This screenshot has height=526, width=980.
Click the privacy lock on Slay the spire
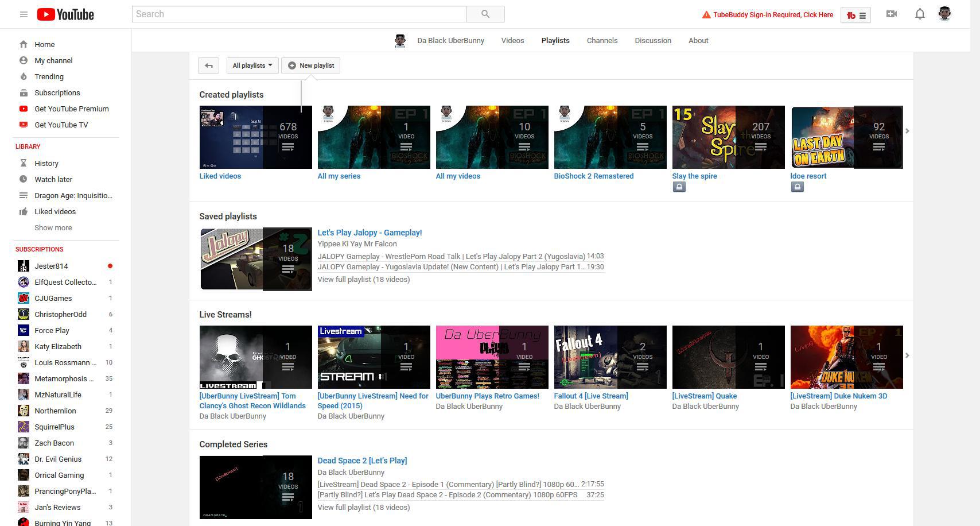(679, 187)
